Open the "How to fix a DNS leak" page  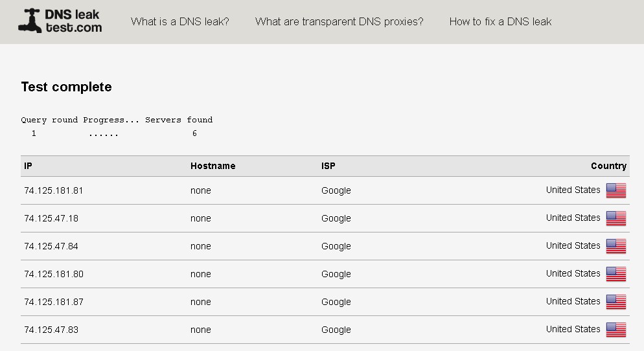coord(500,22)
